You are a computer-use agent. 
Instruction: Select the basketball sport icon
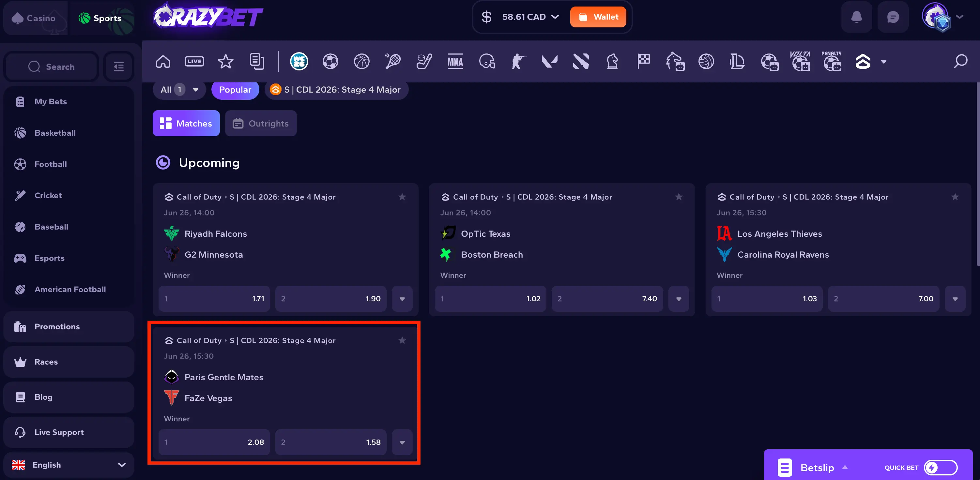click(361, 61)
